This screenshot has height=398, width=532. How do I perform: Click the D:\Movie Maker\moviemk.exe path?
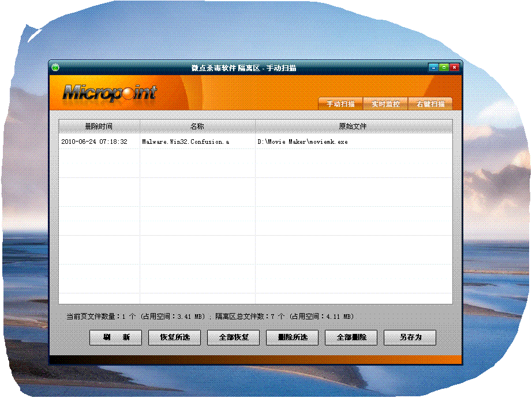pyautogui.click(x=303, y=142)
